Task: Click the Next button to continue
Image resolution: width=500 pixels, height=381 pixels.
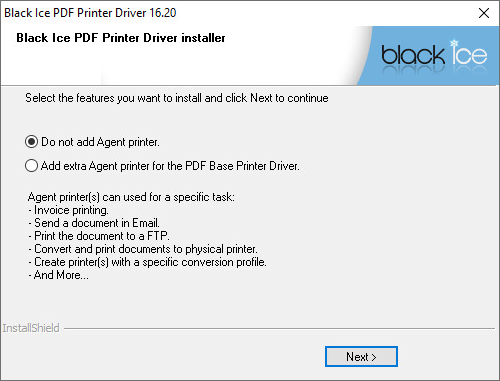Action: point(361,357)
